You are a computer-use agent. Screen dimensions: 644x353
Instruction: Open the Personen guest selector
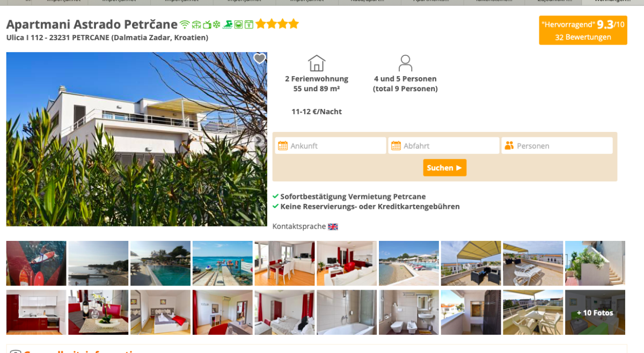click(557, 145)
